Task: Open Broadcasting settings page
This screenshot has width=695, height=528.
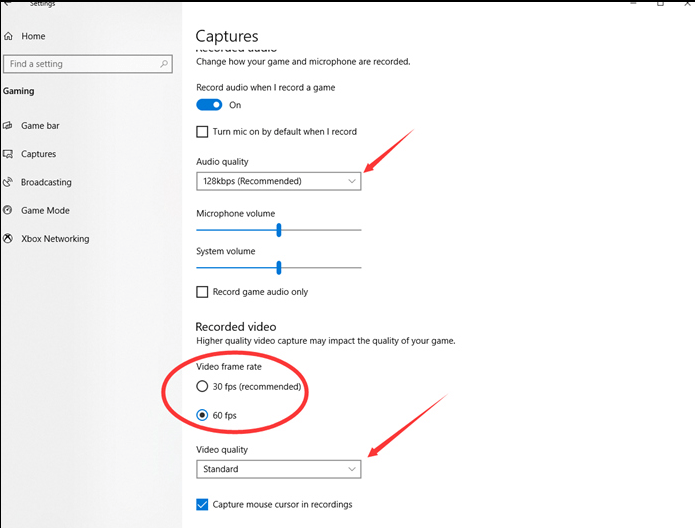Action: tap(46, 182)
